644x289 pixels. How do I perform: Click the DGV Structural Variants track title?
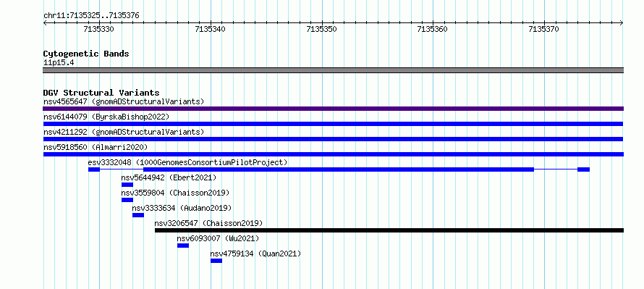[x=101, y=93]
